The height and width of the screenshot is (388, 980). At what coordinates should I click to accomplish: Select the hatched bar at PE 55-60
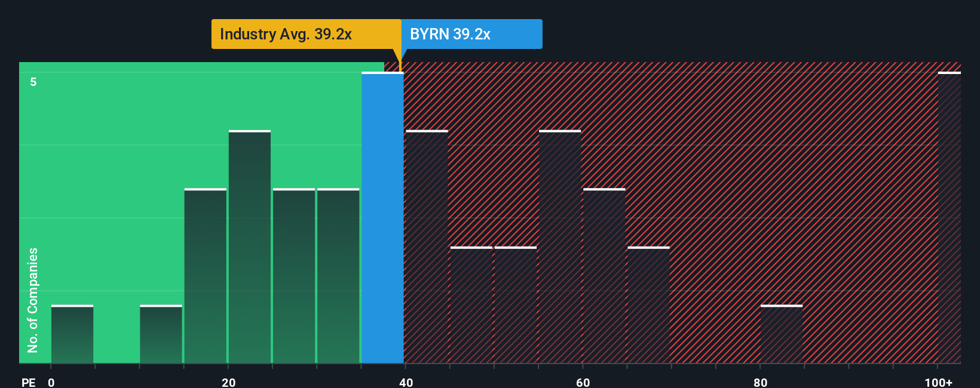tap(560, 247)
